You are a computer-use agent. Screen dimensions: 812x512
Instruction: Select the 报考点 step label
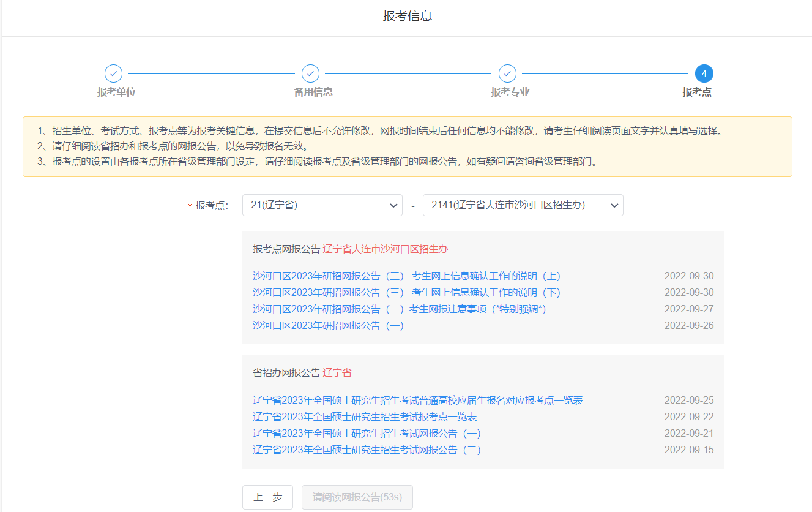(697, 92)
